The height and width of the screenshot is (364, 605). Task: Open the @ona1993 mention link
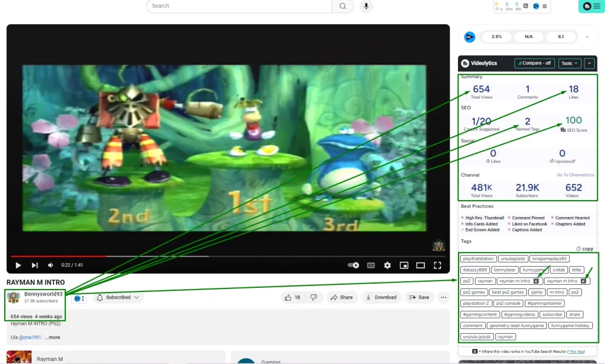pos(30,337)
